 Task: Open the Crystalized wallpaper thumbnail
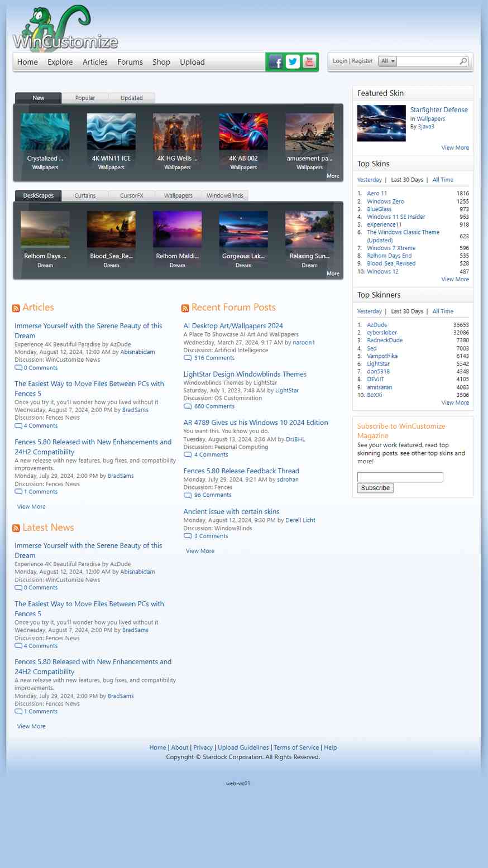45,132
